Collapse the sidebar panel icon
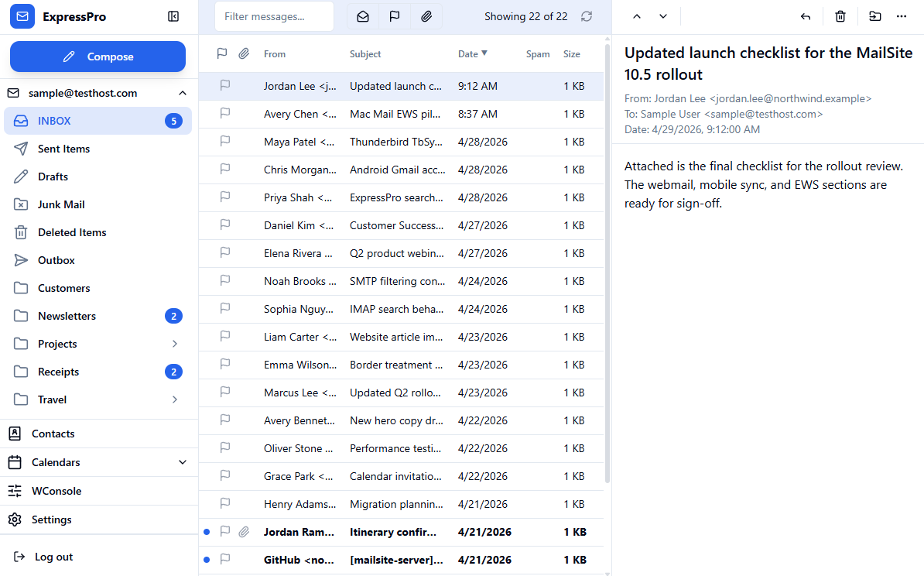This screenshot has width=924, height=576. pyautogui.click(x=173, y=16)
